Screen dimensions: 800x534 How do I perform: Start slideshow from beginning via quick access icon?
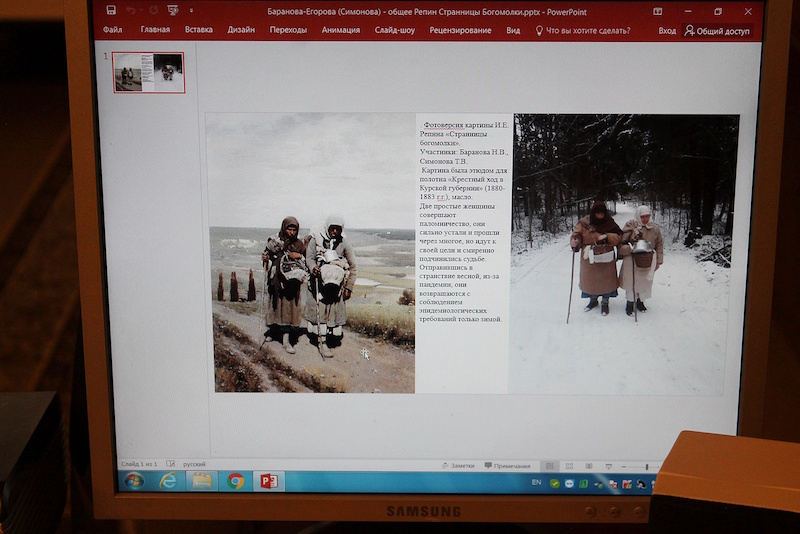173,10
